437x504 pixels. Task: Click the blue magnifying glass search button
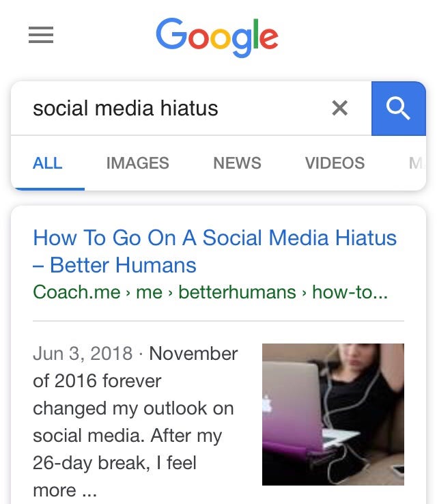pos(399,109)
